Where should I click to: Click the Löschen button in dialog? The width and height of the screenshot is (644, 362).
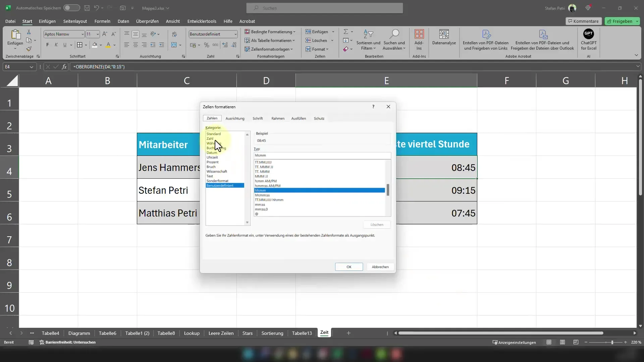[377, 225]
